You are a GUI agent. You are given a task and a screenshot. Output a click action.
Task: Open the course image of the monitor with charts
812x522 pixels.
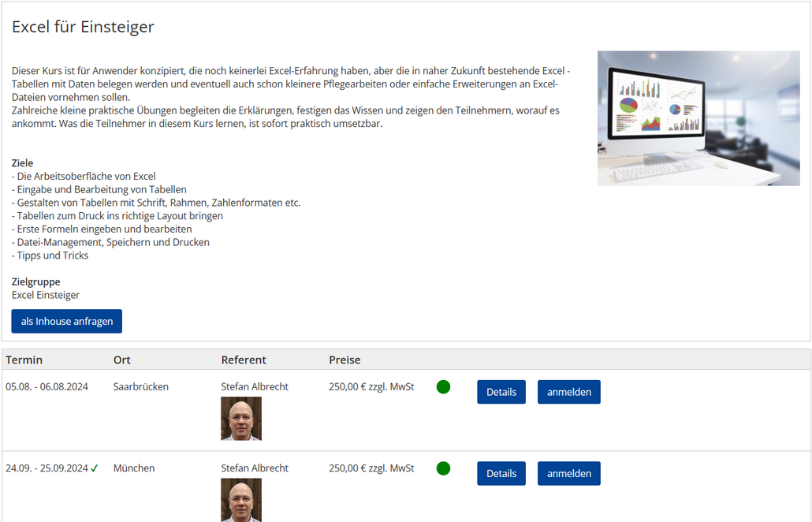(698, 118)
